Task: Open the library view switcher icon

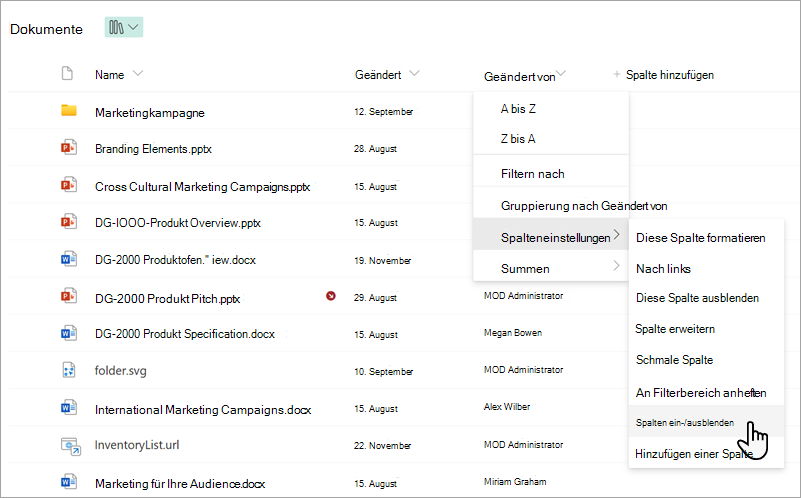Action: (x=124, y=27)
